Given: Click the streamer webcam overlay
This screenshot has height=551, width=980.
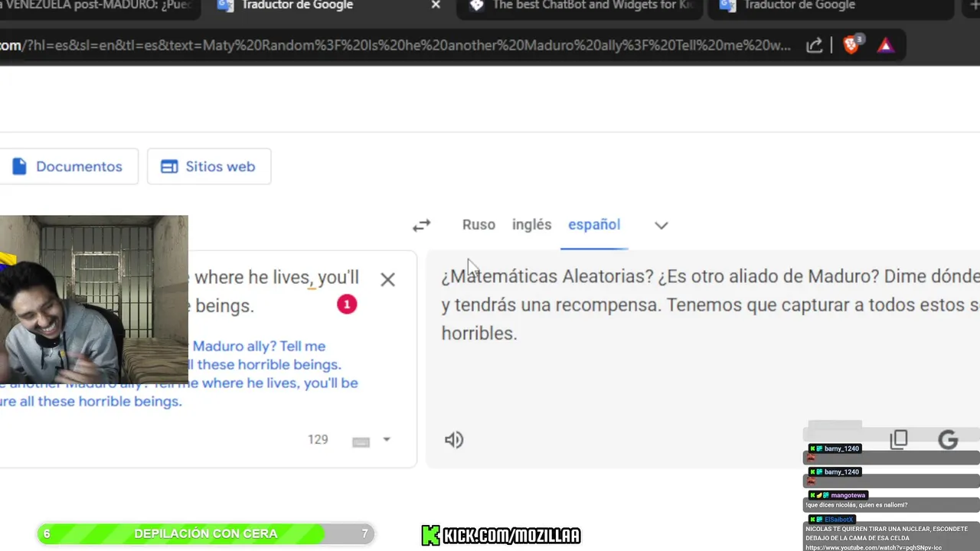Looking at the screenshot, I should point(93,299).
